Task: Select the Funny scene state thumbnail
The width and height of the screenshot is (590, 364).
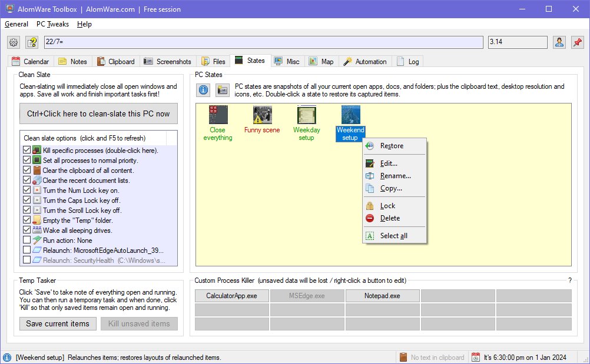Action: coord(262,115)
